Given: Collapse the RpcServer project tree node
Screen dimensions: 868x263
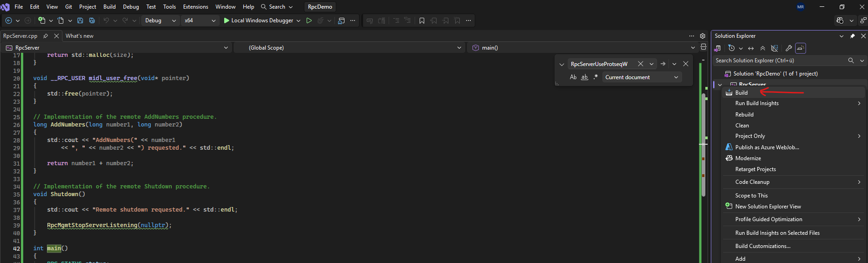Looking at the screenshot, I should pyautogui.click(x=720, y=85).
